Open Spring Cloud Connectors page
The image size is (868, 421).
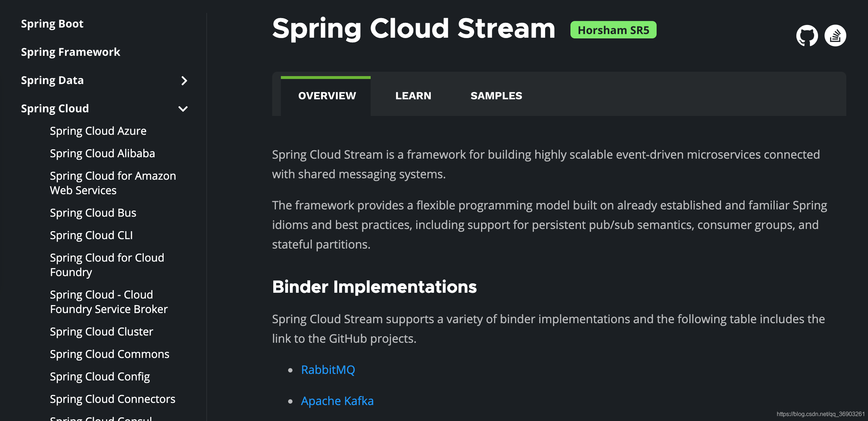(x=113, y=399)
